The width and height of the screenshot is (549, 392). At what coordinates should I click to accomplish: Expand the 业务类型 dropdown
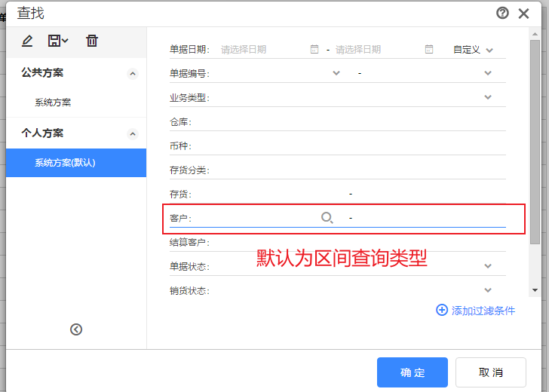point(488,97)
